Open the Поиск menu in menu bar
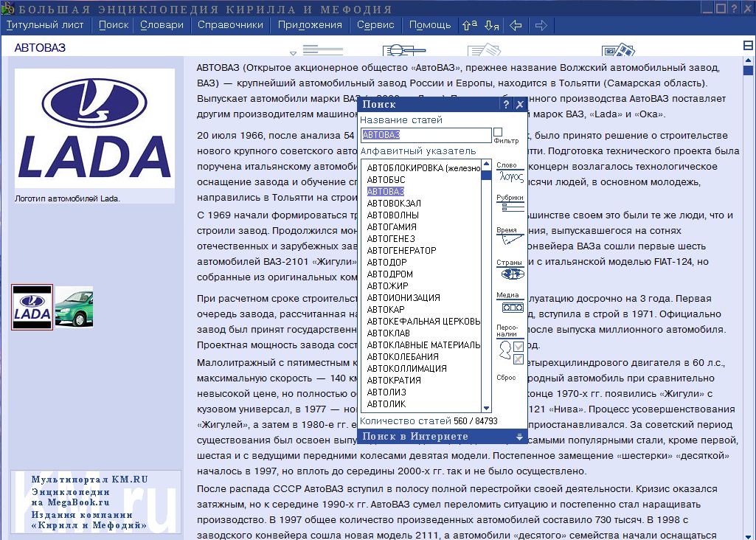756x540 pixels. click(x=114, y=25)
